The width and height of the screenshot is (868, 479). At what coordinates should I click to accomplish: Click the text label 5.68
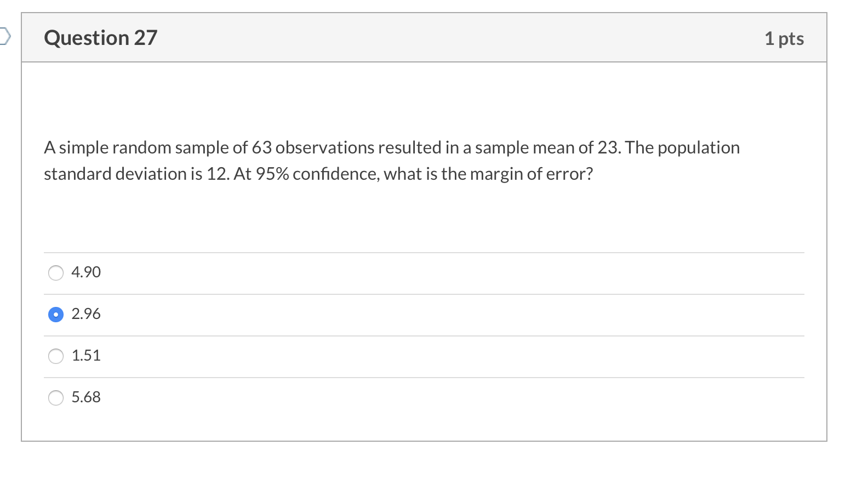click(85, 398)
